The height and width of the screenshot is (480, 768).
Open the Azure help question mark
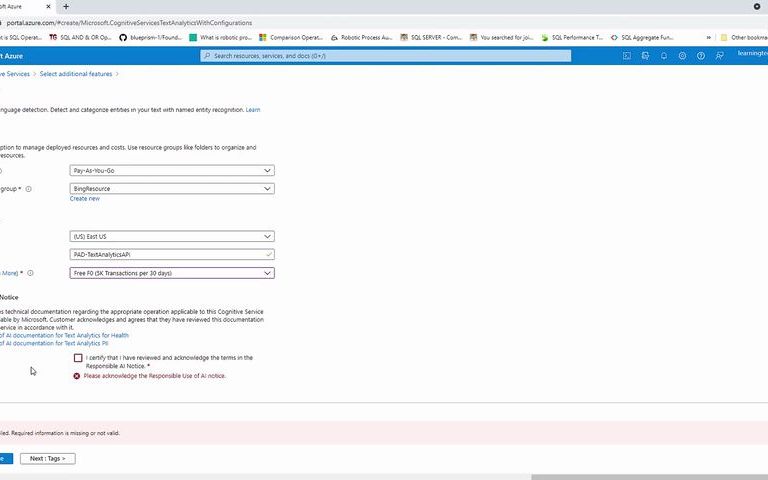click(701, 56)
